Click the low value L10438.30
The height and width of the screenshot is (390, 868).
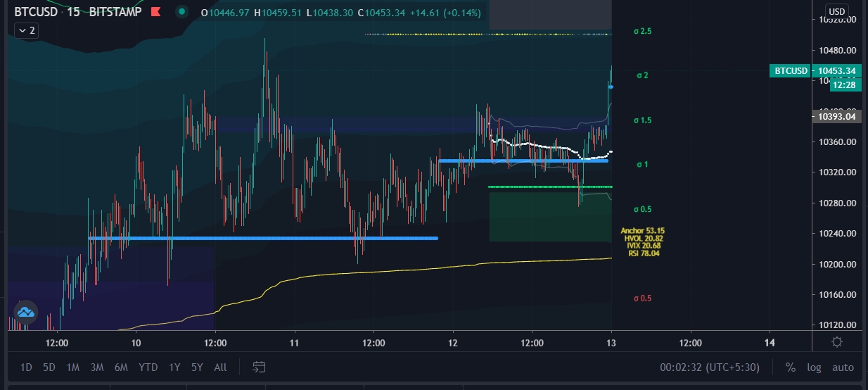(329, 13)
